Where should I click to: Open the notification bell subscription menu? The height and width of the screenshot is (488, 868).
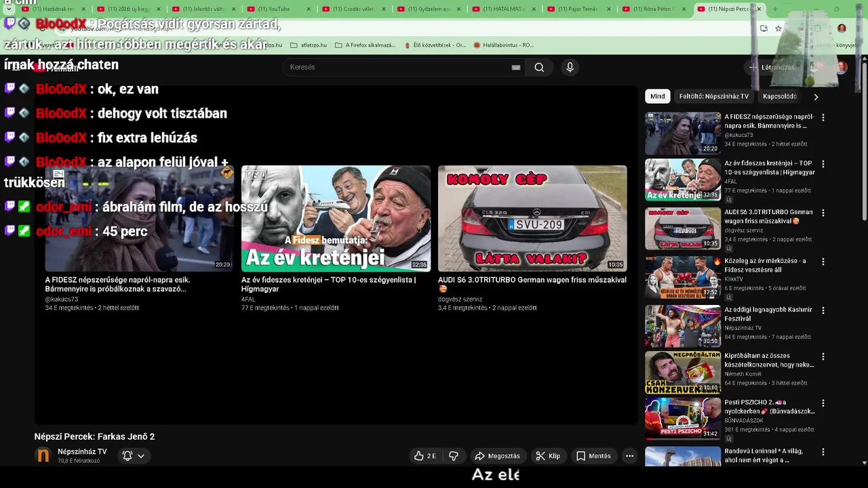[134, 456]
